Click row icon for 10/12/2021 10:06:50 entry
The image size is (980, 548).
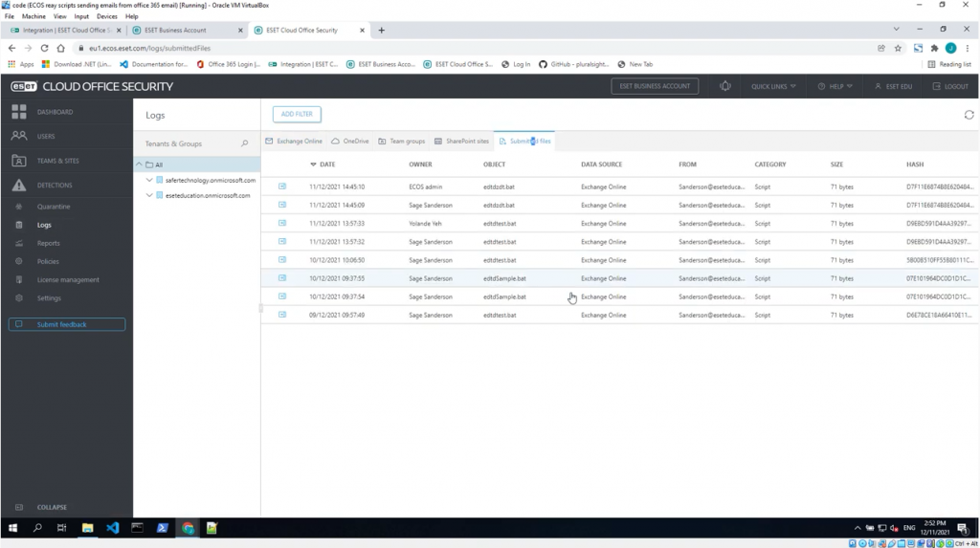pos(282,260)
